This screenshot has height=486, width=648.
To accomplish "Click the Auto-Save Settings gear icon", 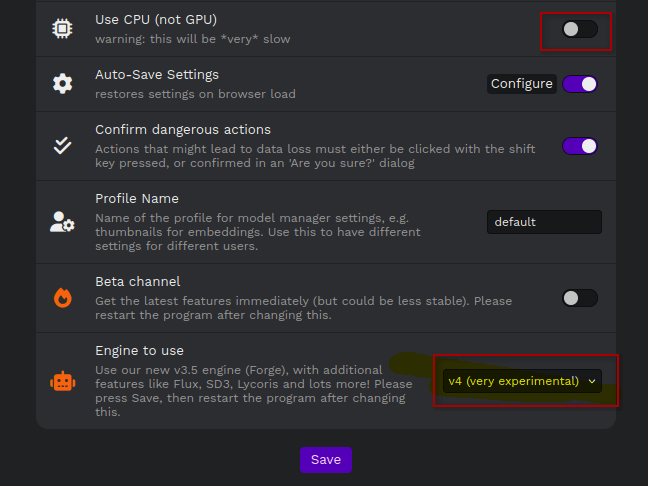I will pos(62,83).
